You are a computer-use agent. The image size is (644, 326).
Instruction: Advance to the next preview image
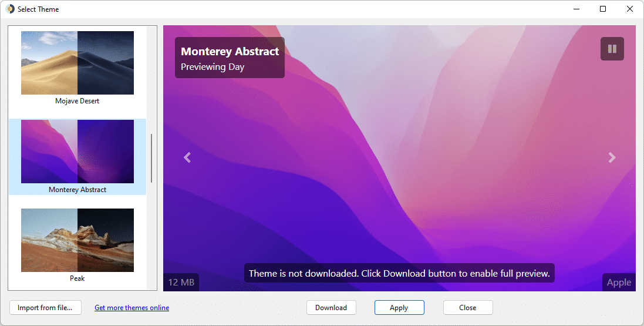point(612,157)
